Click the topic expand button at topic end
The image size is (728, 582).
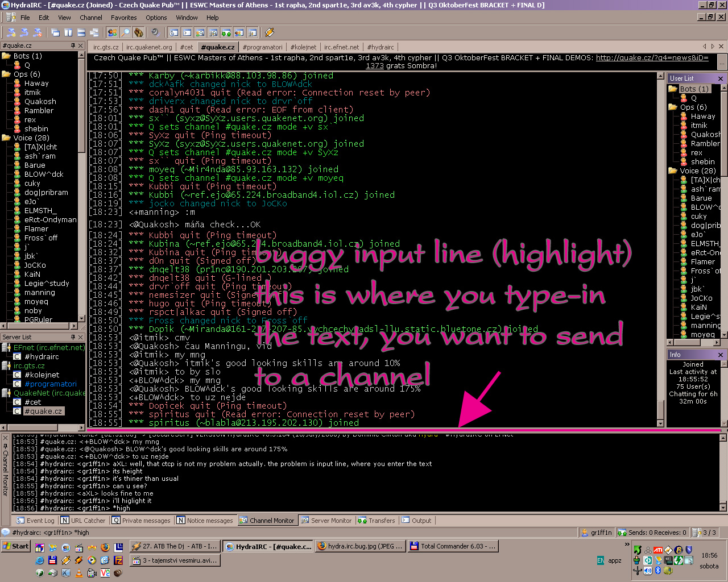pyautogui.click(x=722, y=61)
